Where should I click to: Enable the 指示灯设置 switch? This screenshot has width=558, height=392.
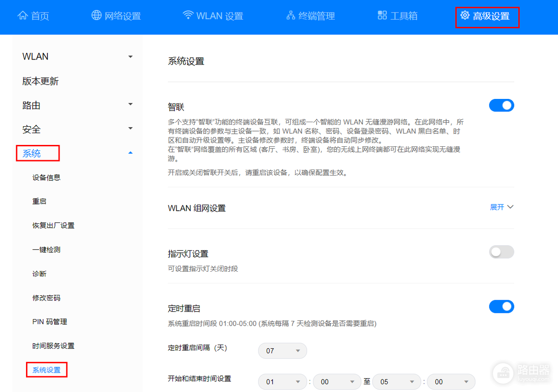pyautogui.click(x=501, y=252)
